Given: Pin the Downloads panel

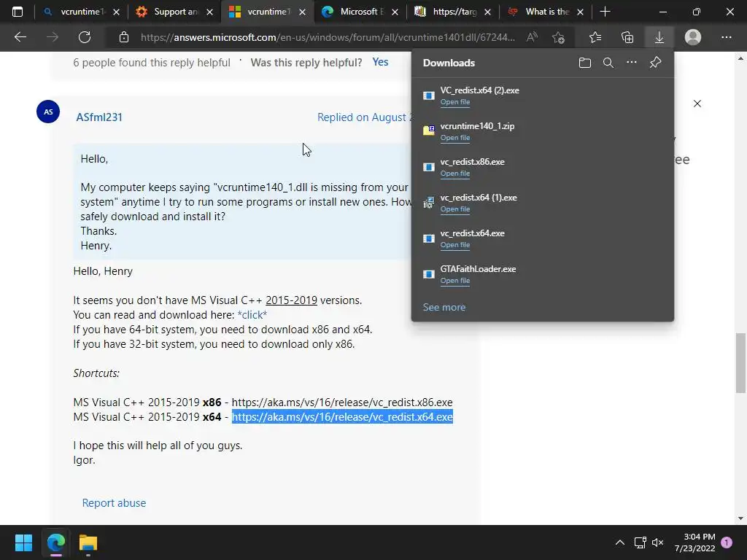Looking at the screenshot, I should click(656, 63).
